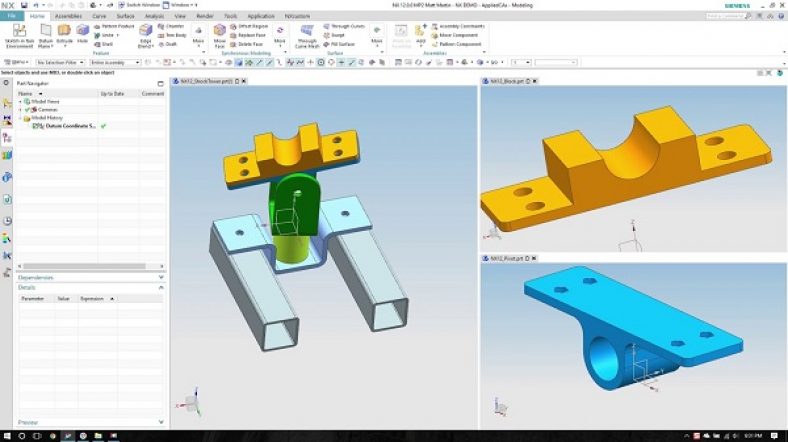Select the Datum Plane tool
Screen dimensions: 788x442
(45, 36)
